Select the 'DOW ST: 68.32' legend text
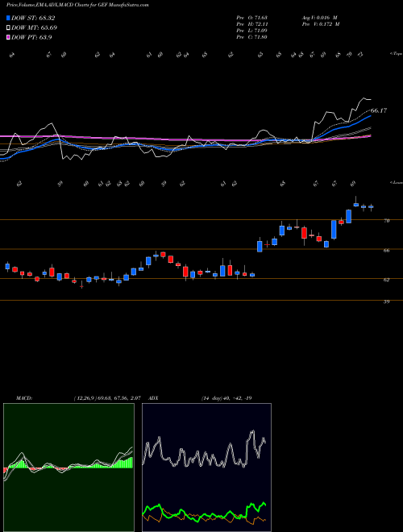Viewport: 403px width, 532px height. point(33,18)
